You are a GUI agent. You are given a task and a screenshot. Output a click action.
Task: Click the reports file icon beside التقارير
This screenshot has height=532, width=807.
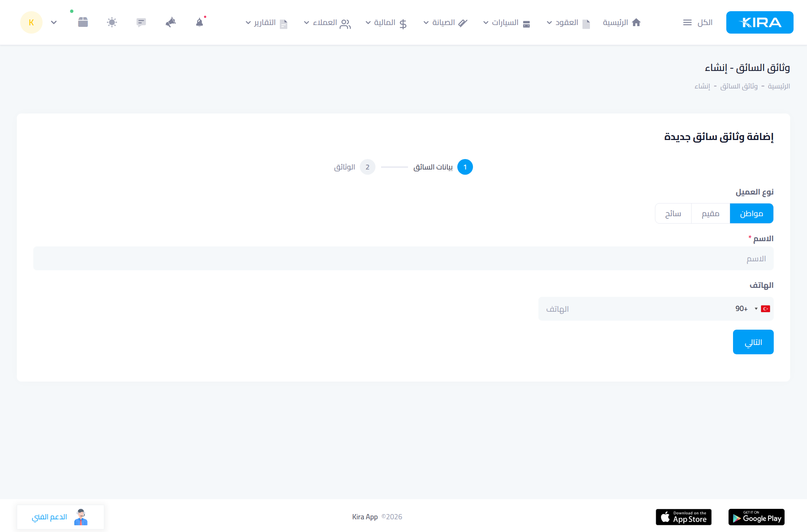[x=284, y=24]
